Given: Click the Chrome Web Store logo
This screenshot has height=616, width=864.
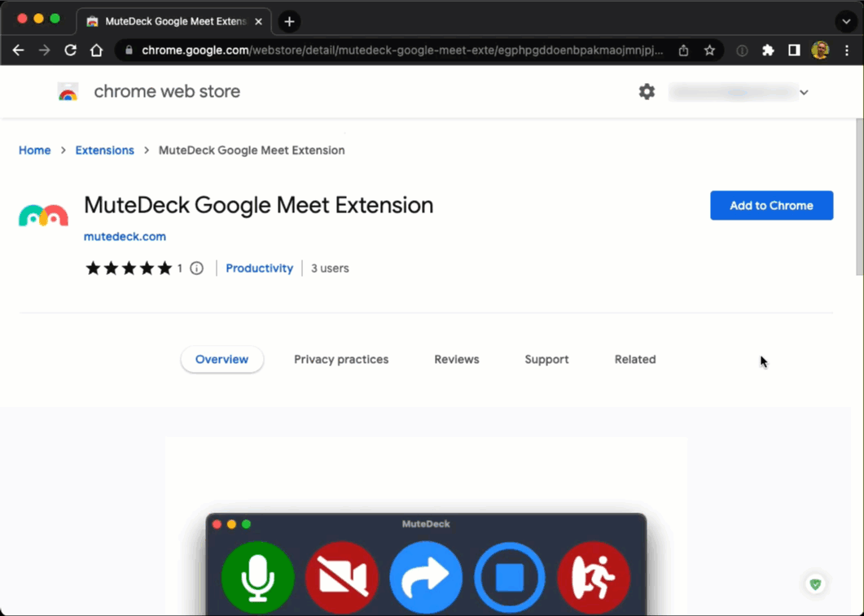Looking at the screenshot, I should 68,91.
